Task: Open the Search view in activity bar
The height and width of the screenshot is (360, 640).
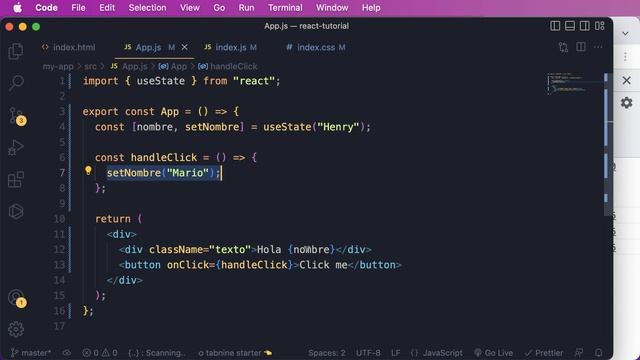Action: click(16, 83)
